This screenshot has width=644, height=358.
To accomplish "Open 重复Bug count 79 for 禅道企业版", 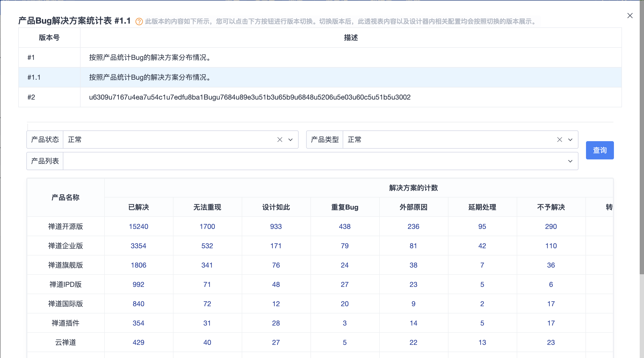I will pos(345,246).
